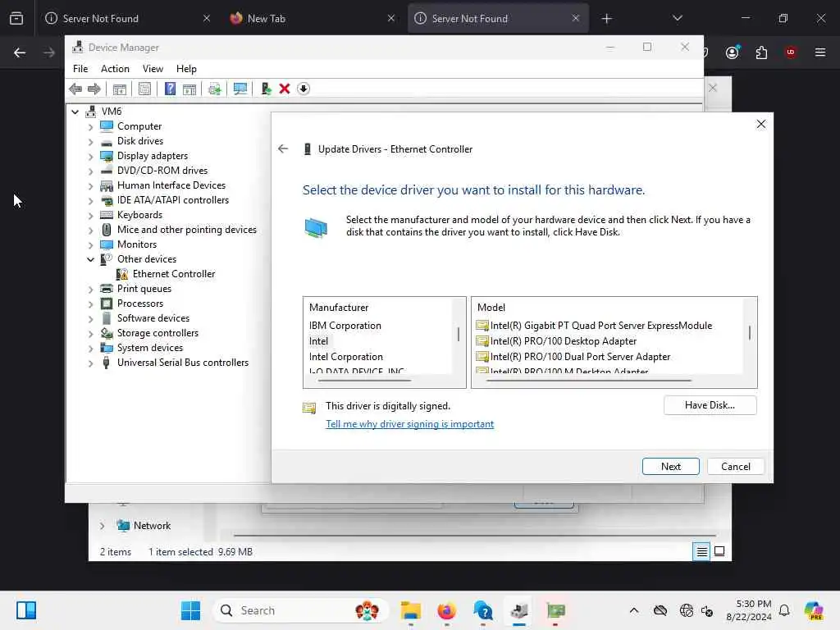Click the Cancel button

(736, 466)
